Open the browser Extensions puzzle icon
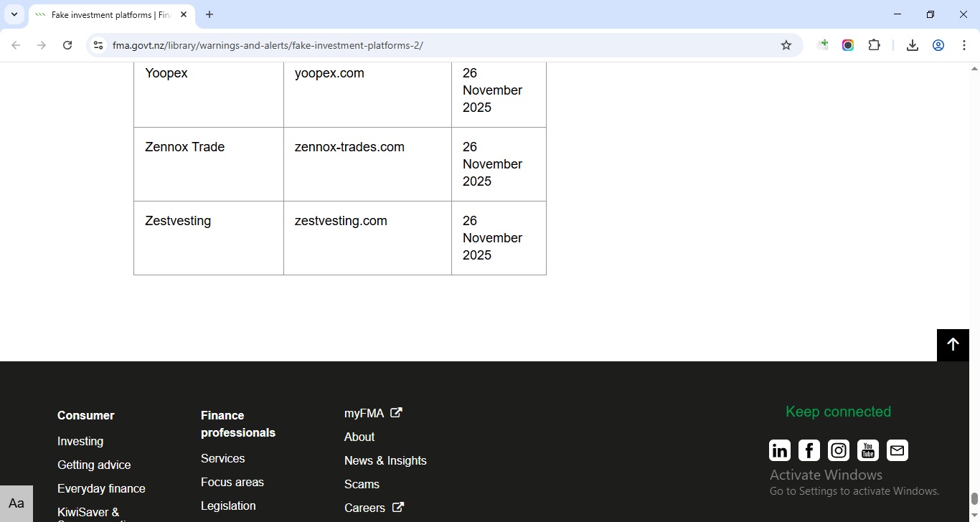980x522 pixels. (x=874, y=45)
